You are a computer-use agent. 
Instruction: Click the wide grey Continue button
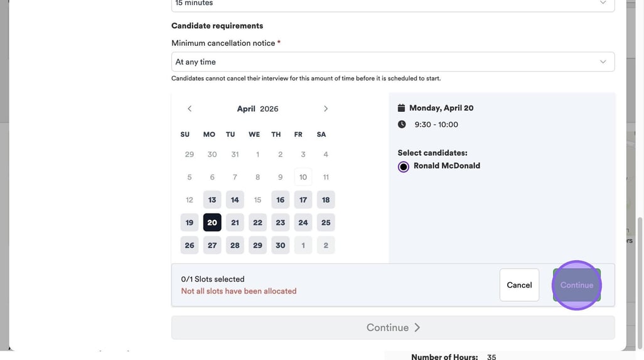pyautogui.click(x=392, y=327)
